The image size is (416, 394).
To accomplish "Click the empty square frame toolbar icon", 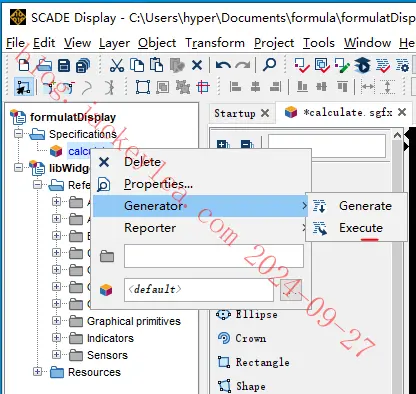I will tap(143, 87).
